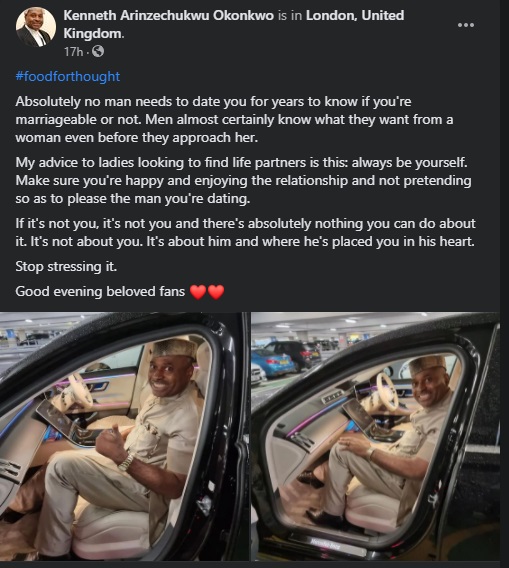Click the paragraph starting 'If it's not you'
The width and height of the screenshot is (509, 568).
pyautogui.click(x=245, y=232)
